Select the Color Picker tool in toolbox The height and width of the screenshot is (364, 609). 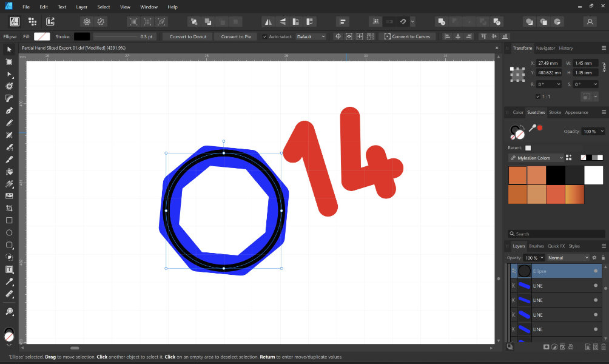[9, 281]
